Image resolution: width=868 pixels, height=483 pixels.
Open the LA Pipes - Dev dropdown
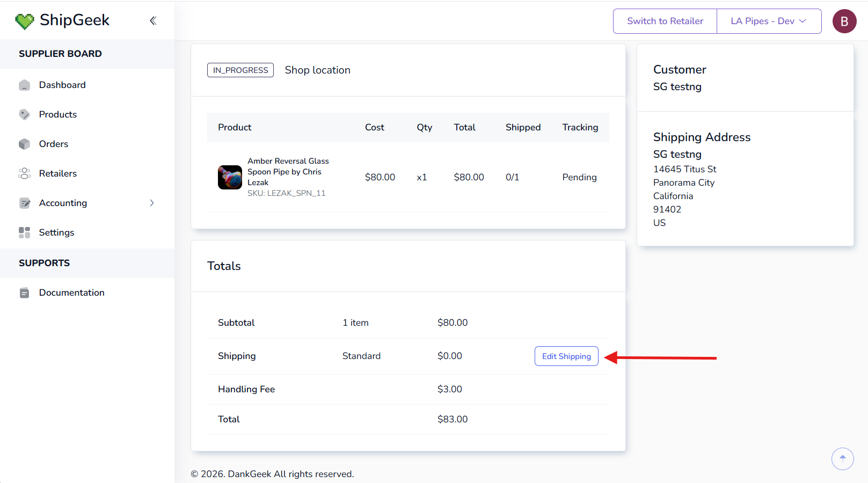pos(769,21)
